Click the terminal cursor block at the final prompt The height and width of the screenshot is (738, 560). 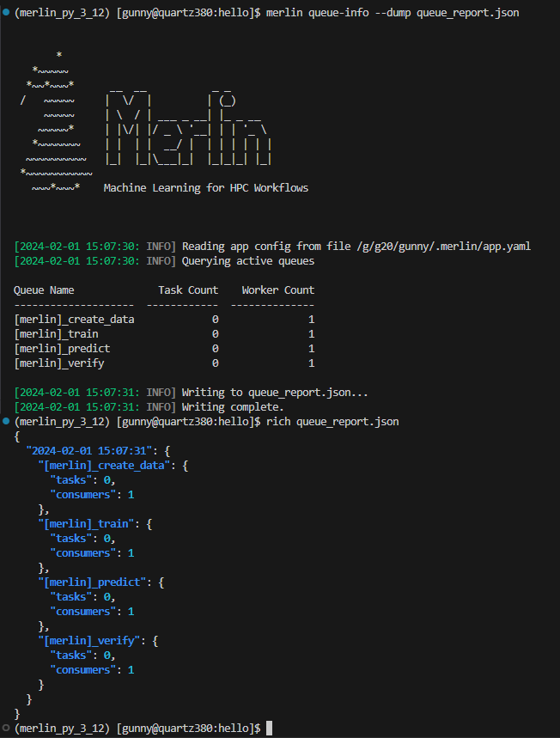(269, 728)
